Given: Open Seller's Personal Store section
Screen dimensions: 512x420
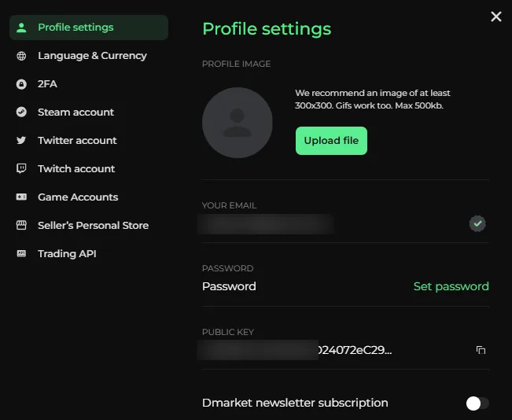Looking at the screenshot, I should (89, 226).
